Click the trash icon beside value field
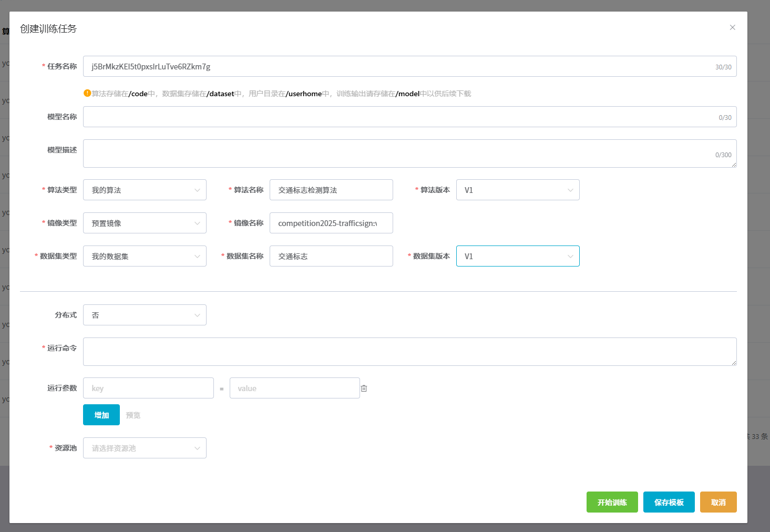This screenshot has width=770, height=532. click(364, 388)
